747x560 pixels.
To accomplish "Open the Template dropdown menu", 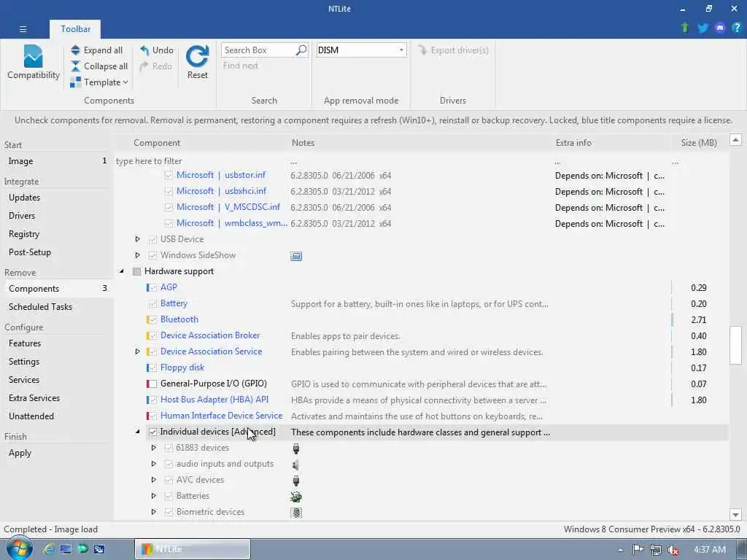I will [99, 82].
